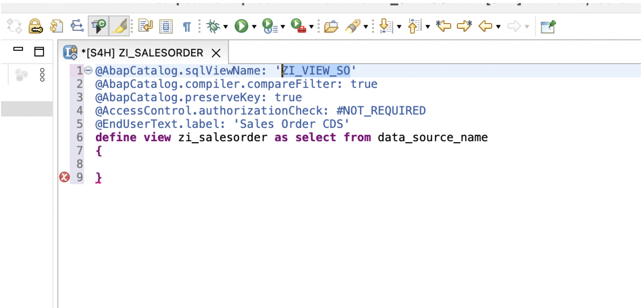644x308 pixels.
Task: Click the Back navigation arrow
Action: [x=485, y=26]
